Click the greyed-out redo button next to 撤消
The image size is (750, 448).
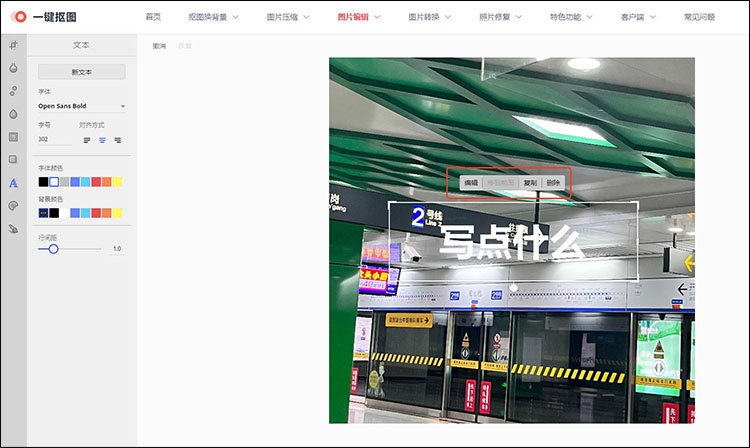coord(185,46)
